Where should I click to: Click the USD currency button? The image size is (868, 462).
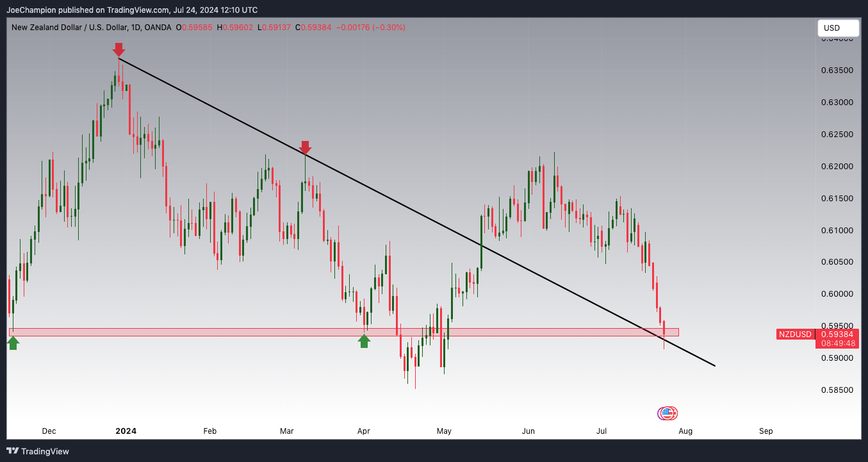click(839, 28)
